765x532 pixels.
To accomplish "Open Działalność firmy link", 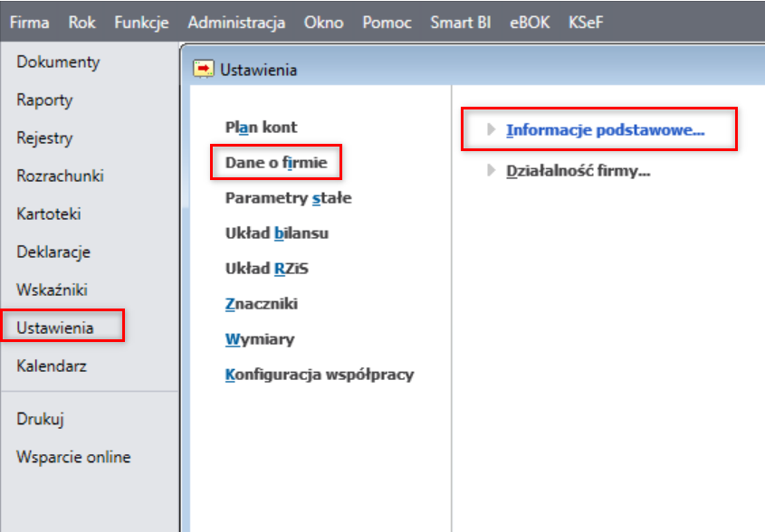I will [579, 171].
